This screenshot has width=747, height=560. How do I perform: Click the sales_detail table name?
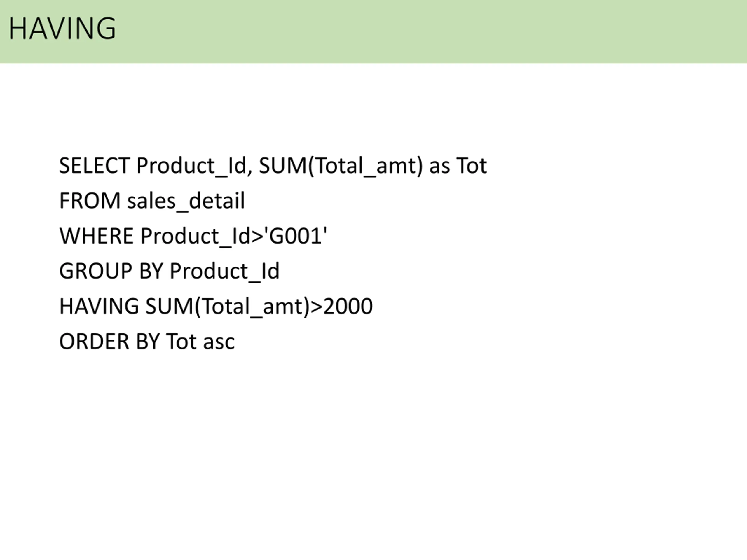(186, 202)
